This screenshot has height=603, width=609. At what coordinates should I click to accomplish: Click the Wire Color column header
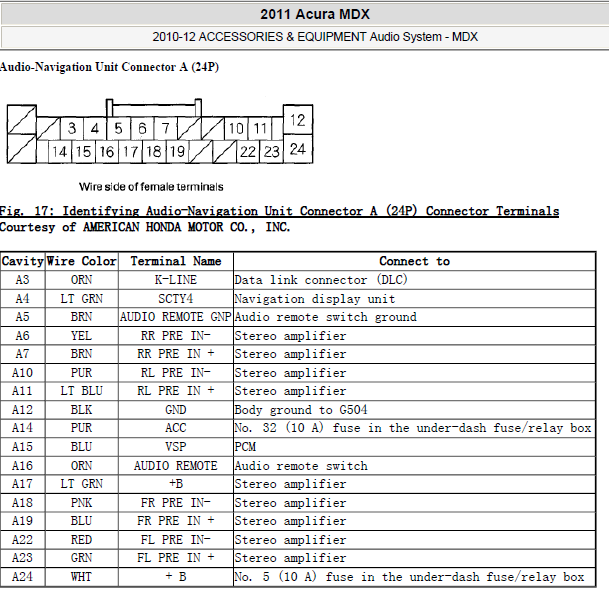(82, 261)
